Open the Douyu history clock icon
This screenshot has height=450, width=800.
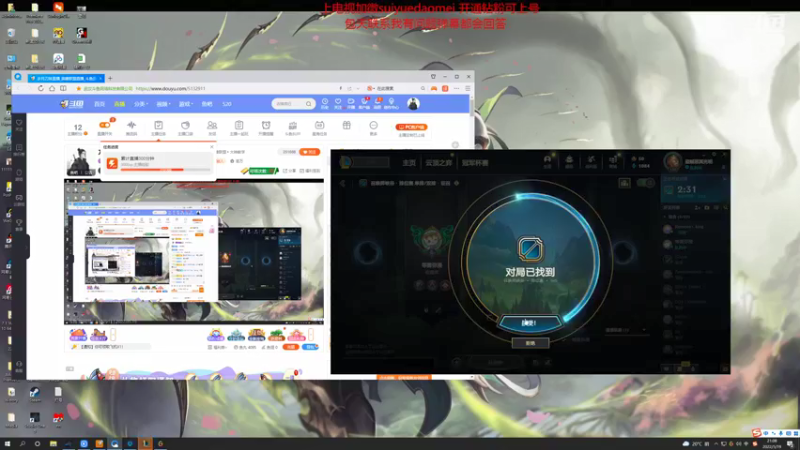[x=324, y=104]
